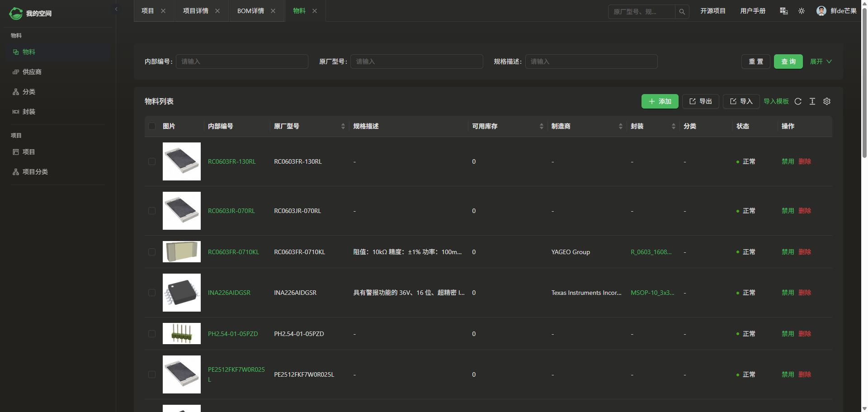The height and width of the screenshot is (412, 868).
Task: Click the search magnifier icon in header
Action: [x=682, y=12]
